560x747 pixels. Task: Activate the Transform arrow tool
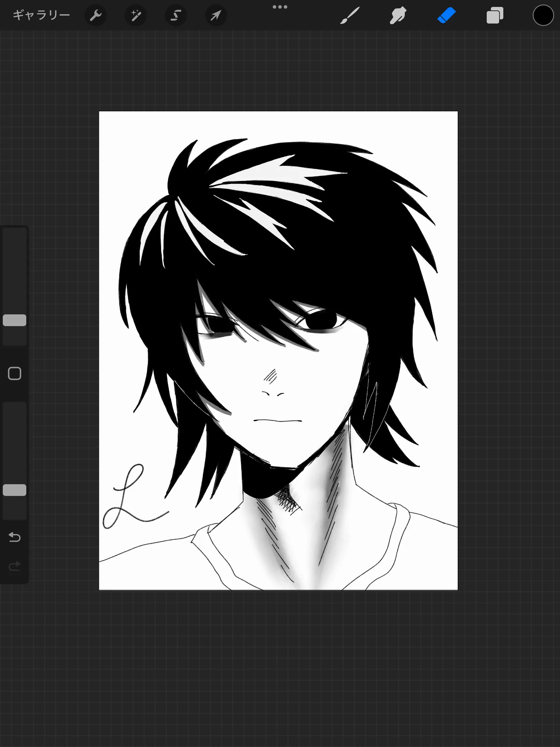(216, 15)
